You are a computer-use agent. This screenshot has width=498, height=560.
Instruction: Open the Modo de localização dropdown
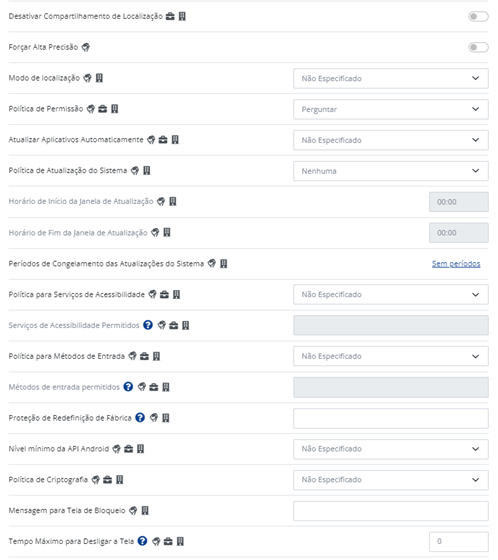pyautogui.click(x=391, y=78)
